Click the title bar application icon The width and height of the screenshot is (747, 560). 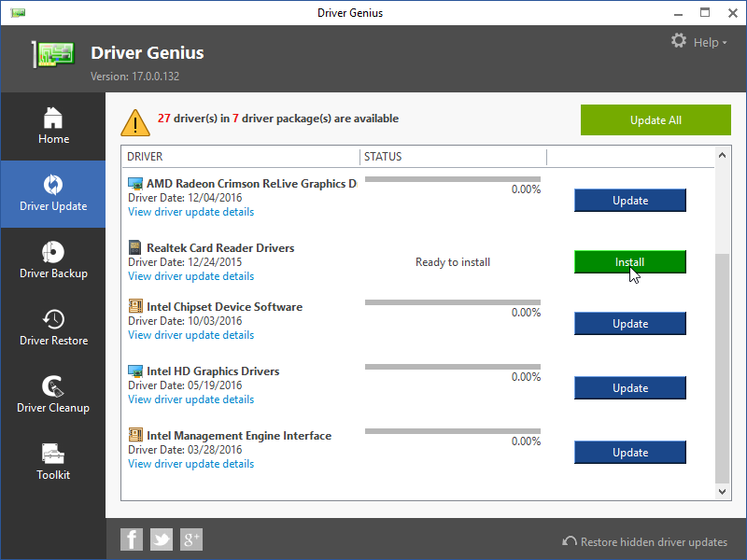[x=18, y=13]
